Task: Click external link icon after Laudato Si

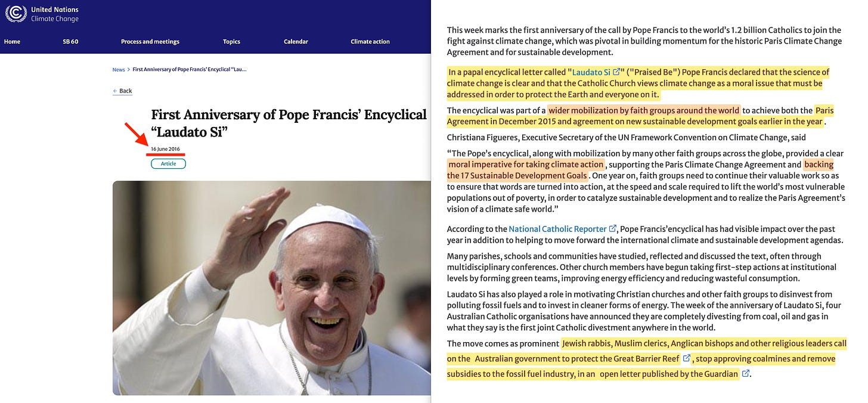Action: [616, 72]
